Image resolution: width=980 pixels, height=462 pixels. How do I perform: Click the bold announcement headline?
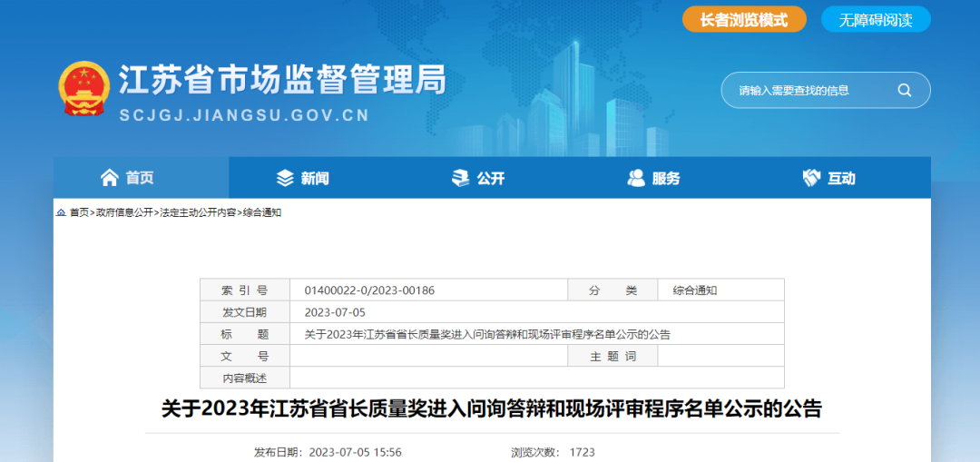coord(491,409)
